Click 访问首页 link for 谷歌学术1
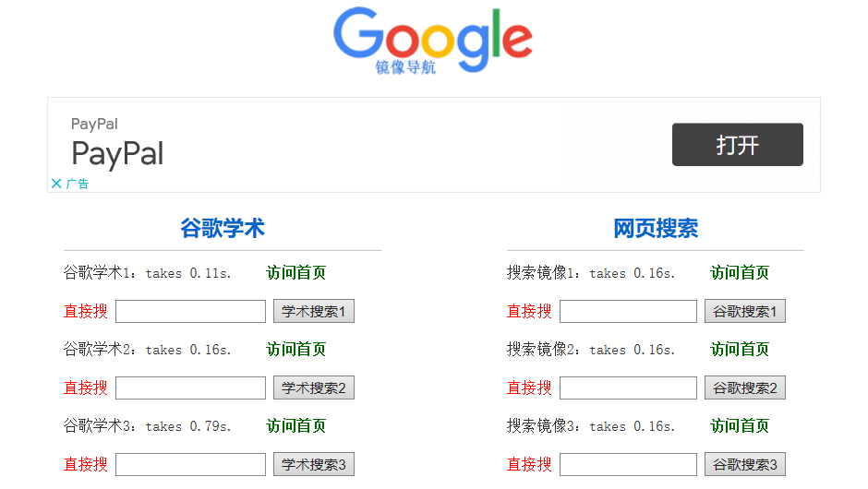The image size is (868, 489). (295, 273)
